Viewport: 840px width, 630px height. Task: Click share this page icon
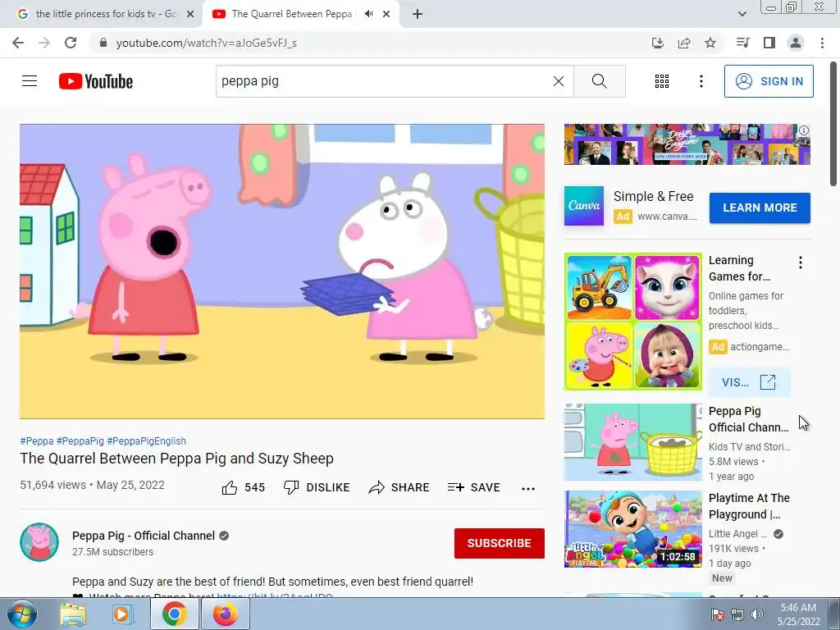pos(684,43)
